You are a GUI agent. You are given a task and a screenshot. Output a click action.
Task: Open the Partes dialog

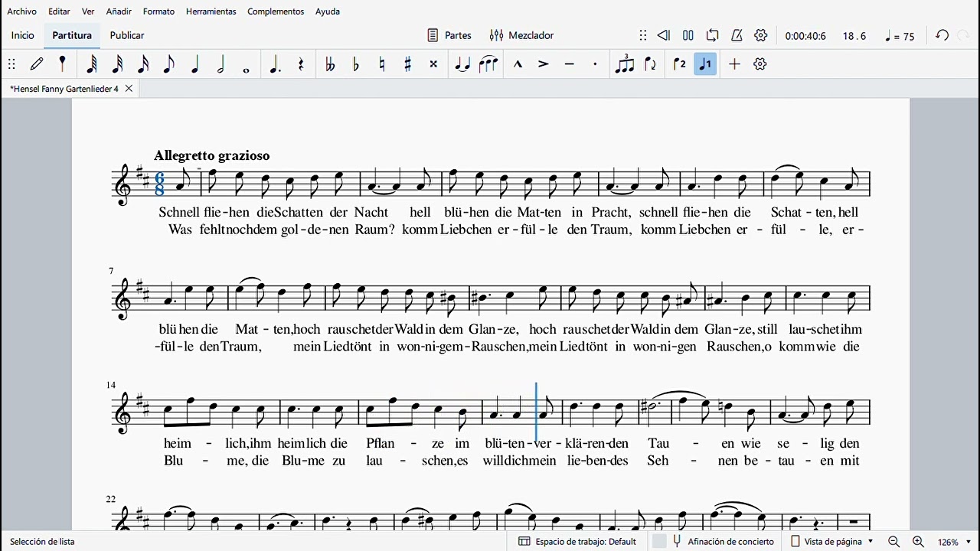pos(449,35)
